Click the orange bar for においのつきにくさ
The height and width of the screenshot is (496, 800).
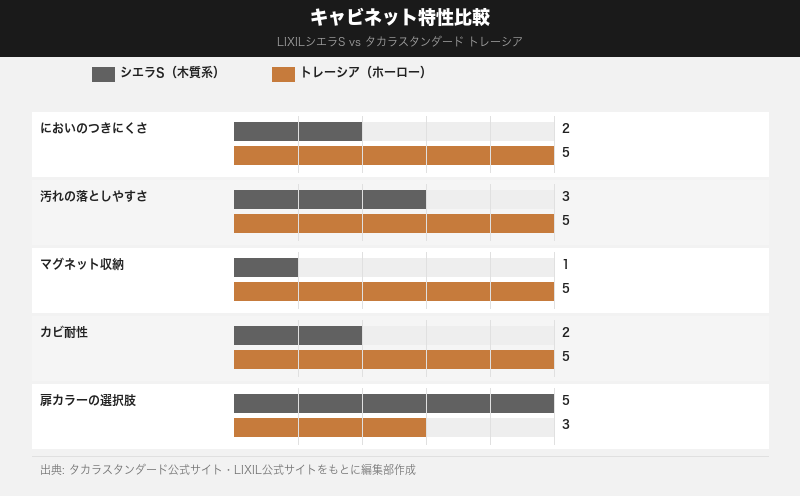(x=394, y=155)
